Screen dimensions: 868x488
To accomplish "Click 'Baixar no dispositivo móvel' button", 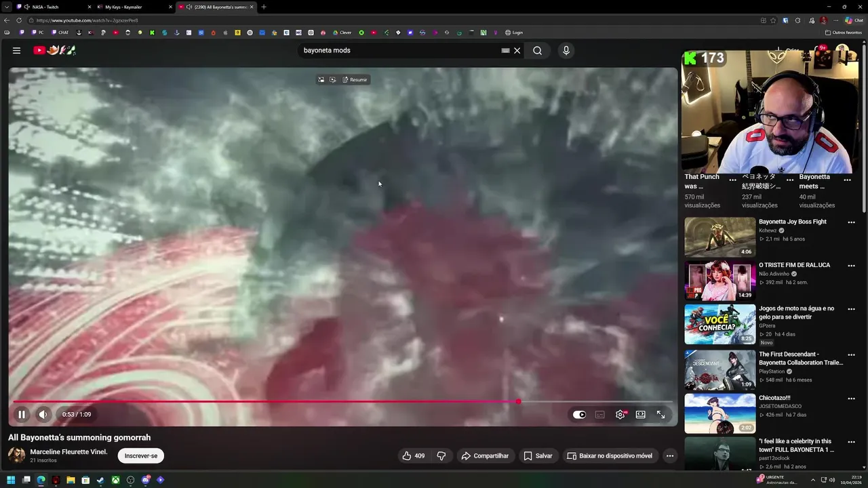I will click(610, 455).
